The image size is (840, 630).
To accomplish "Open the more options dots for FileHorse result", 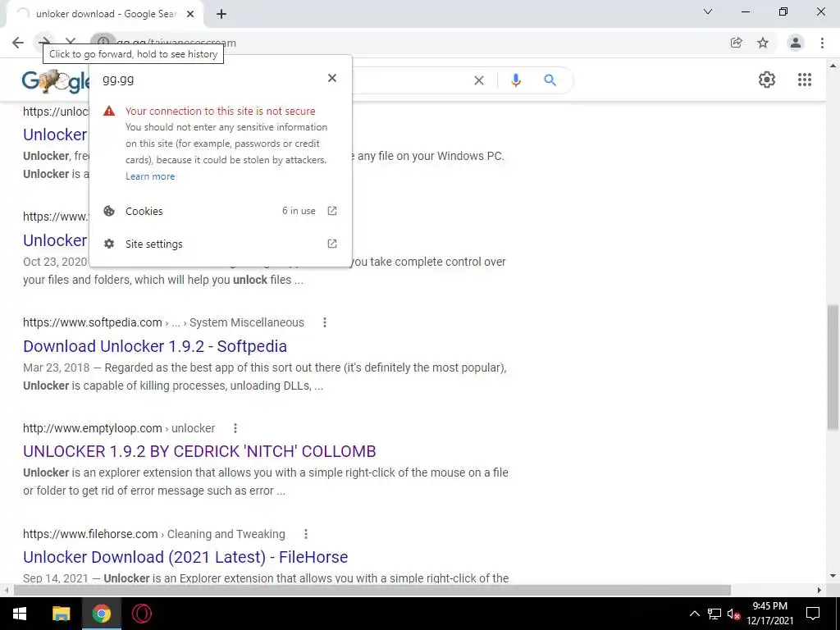I will 306,534.
